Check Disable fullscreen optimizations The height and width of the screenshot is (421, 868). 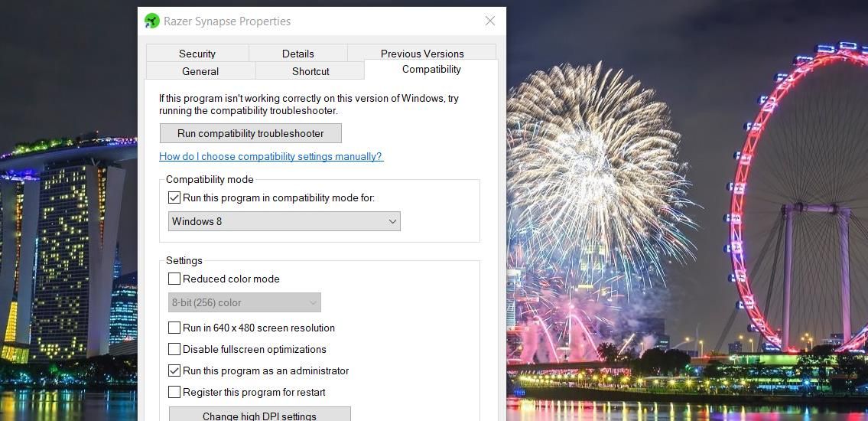point(174,349)
